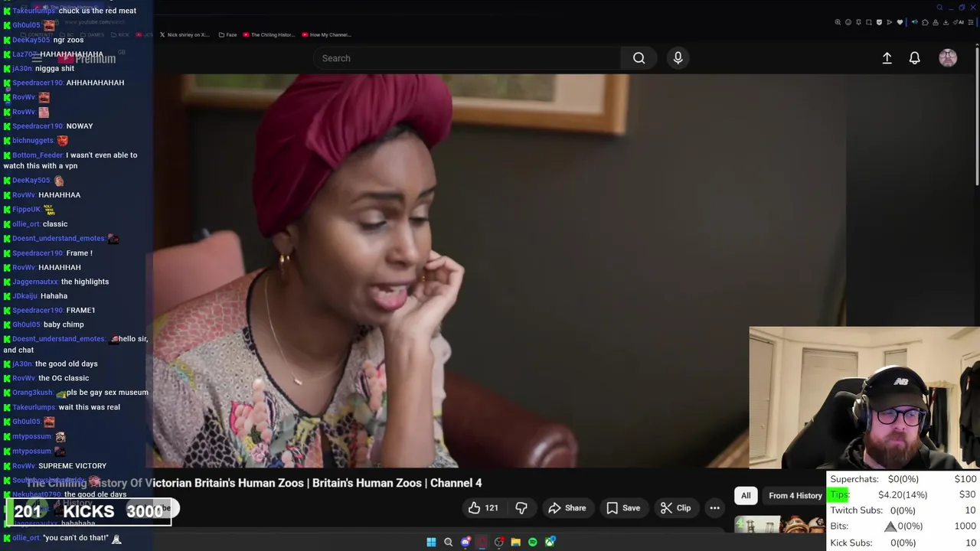Click chat message 'chuck us the red meat'
Image resolution: width=980 pixels, height=551 pixels.
pos(97,11)
